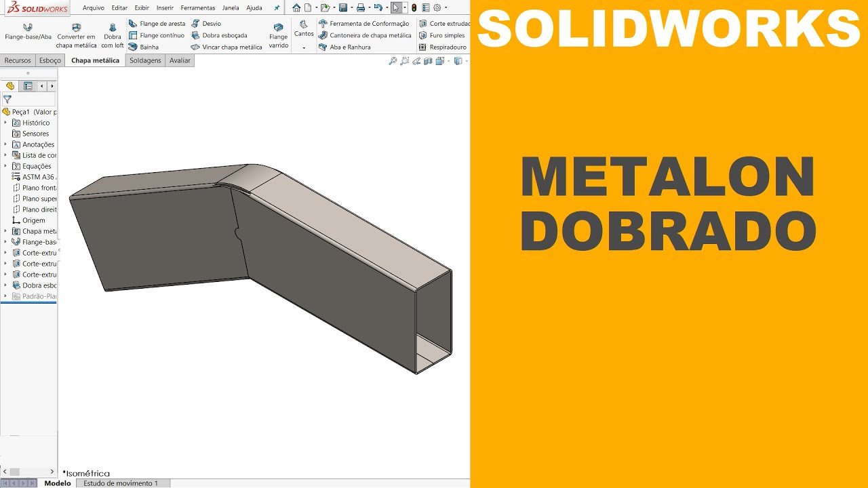Undo the last action
868x488 pixels.
click(378, 8)
